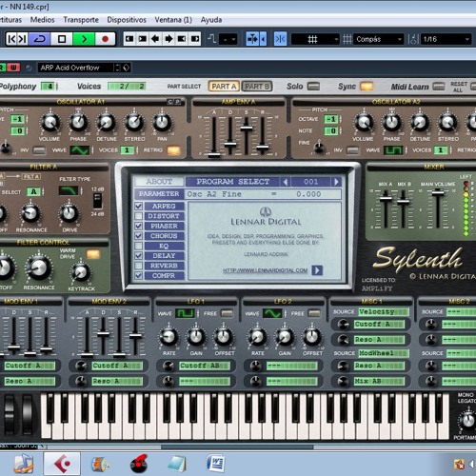Screen dimensions: 476x476
Task: Start playback with the green play button
Action: click(x=84, y=39)
